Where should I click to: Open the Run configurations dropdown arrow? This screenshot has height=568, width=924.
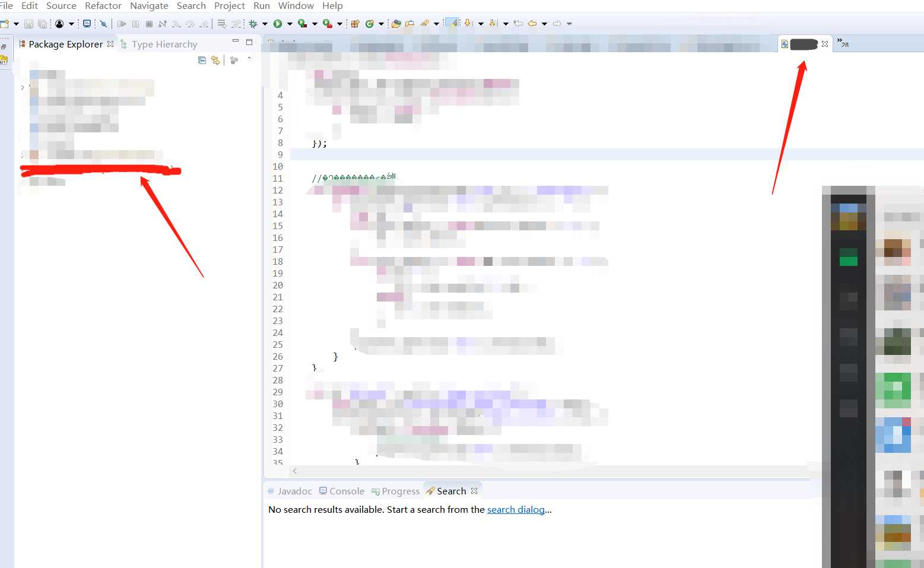pos(290,24)
